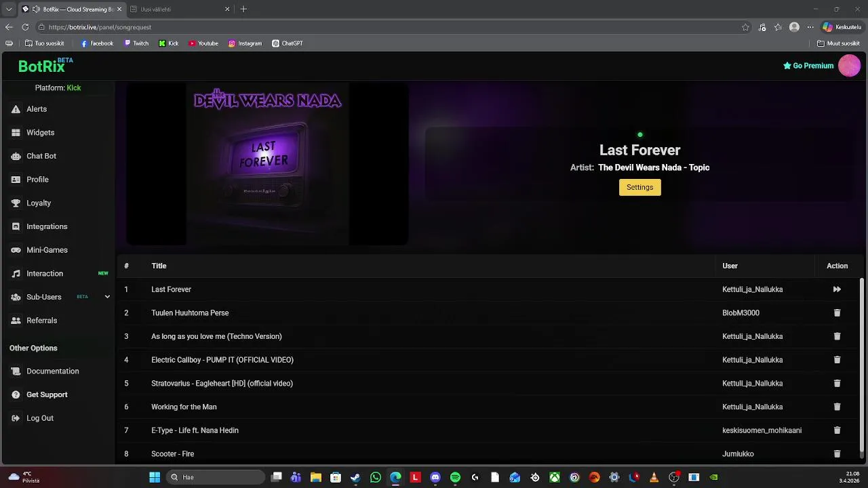Delete Scooter - Fire from song queue

click(x=837, y=454)
